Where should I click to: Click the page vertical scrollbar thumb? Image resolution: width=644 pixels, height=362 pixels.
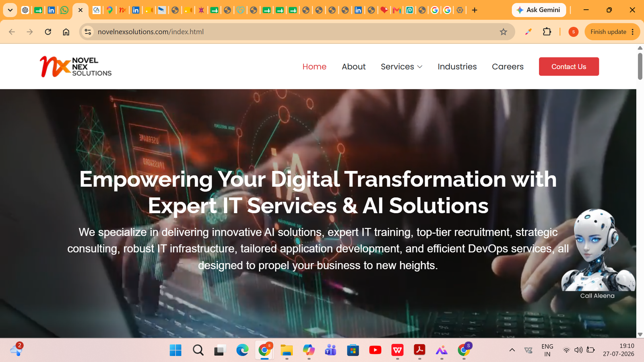tap(640, 66)
